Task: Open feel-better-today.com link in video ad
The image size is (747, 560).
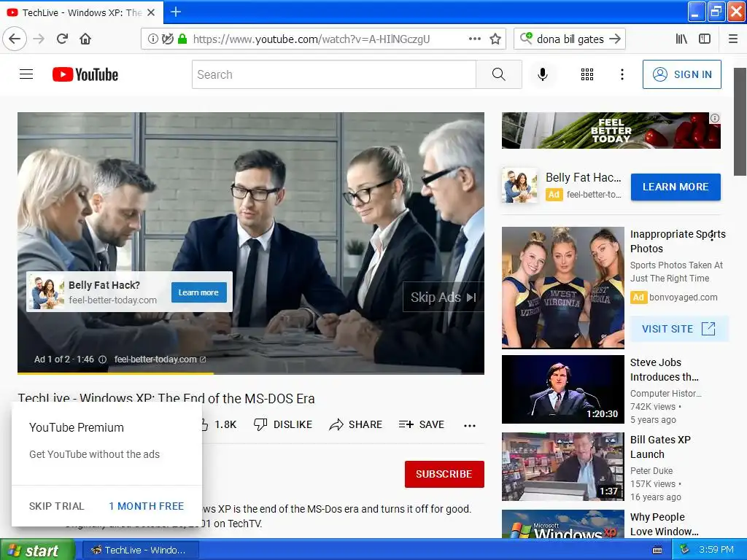Action: [x=160, y=359]
